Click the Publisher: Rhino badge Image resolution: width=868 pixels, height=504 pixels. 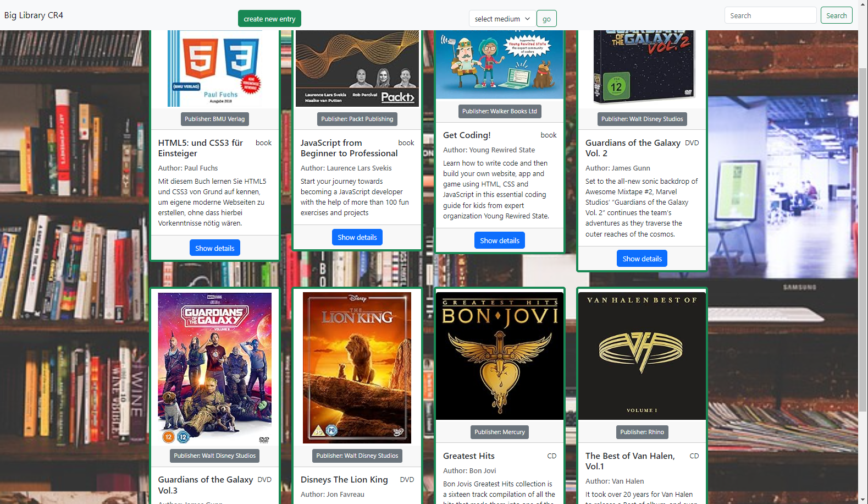pos(642,432)
